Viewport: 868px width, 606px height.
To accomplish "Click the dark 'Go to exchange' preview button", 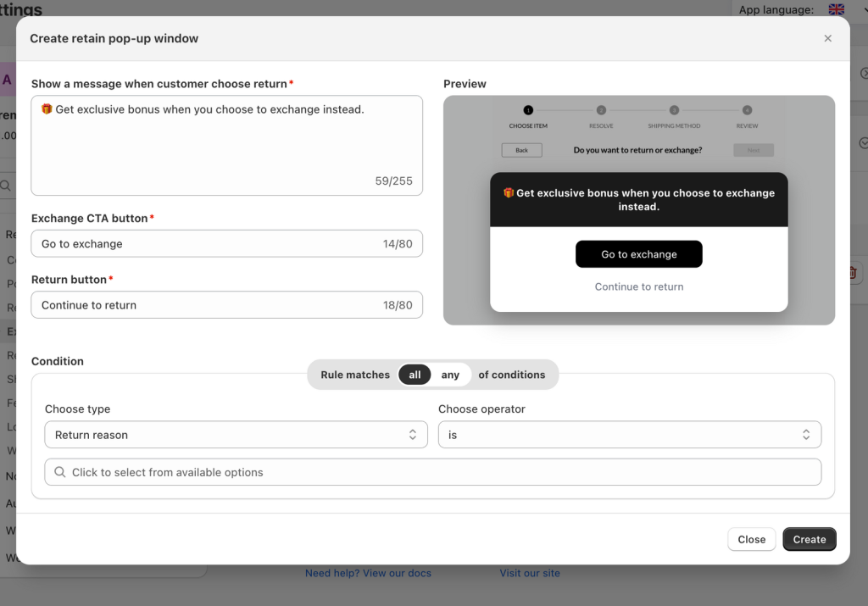I will (639, 253).
